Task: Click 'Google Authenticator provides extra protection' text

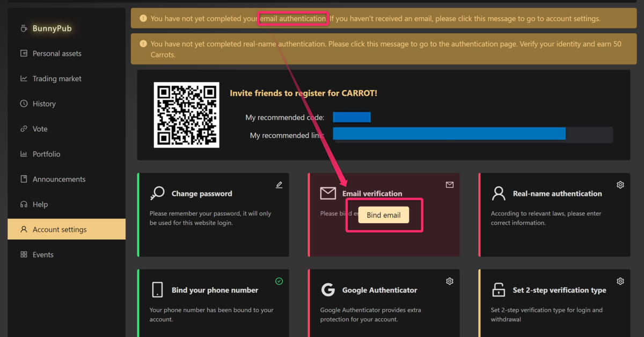Action: click(x=370, y=314)
